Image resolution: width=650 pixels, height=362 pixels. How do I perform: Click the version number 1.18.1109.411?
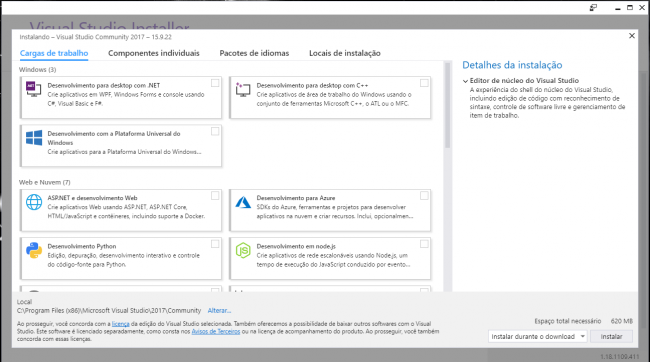619,357
